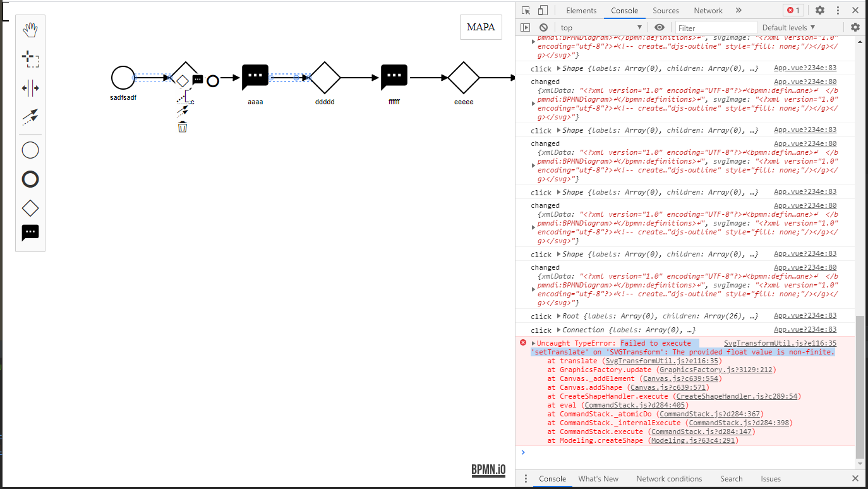868x489 pixels.
Task: Select the hand tool in the palette
Action: click(x=30, y=29)
